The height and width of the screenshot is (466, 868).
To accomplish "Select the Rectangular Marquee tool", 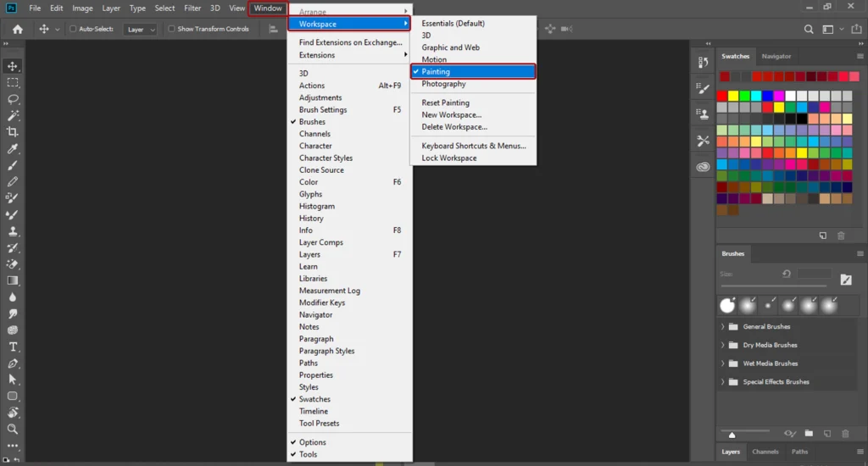I will tap(12, 83).
